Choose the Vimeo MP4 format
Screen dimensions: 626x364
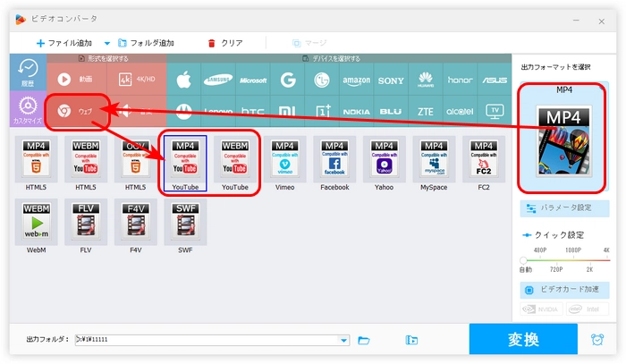283,164
